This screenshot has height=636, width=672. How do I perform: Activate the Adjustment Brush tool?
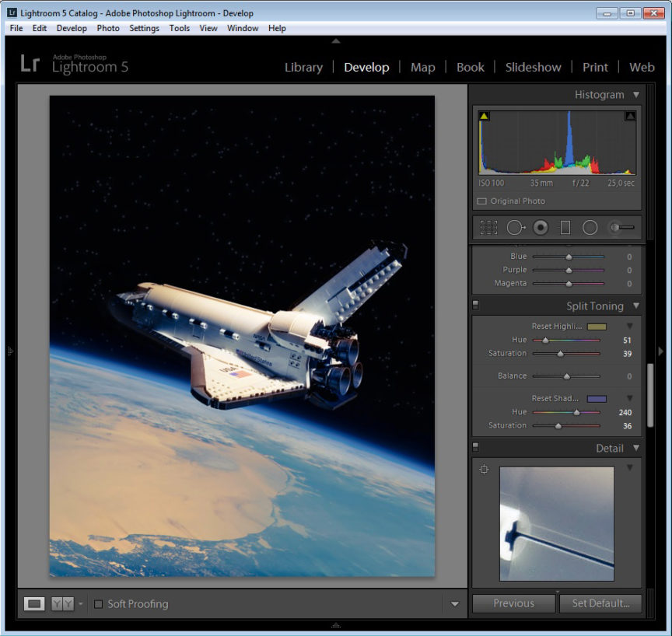621,228
